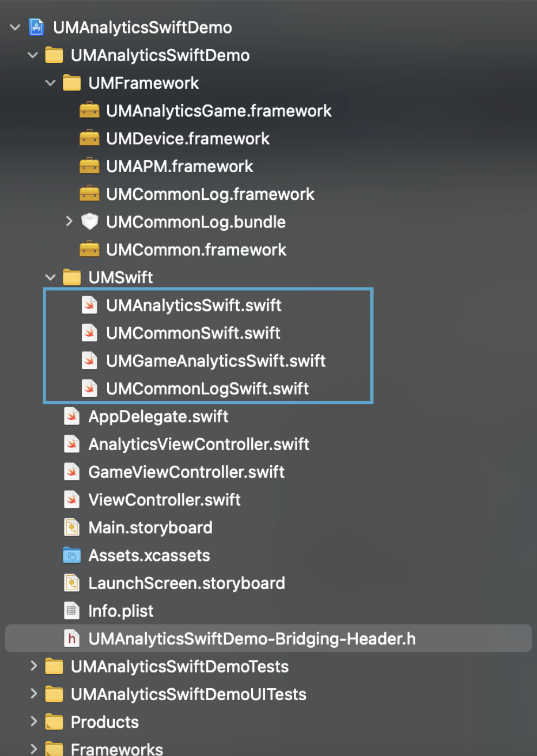Click the UMAnalyticsSwift.swift file icon
Image resolution: width=537 pixels, height=756 pixels.
[x=89, y=305]
